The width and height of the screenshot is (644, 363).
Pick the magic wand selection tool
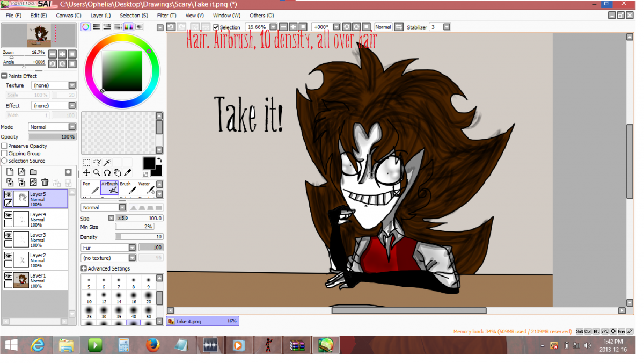click(x=107, y=162)
